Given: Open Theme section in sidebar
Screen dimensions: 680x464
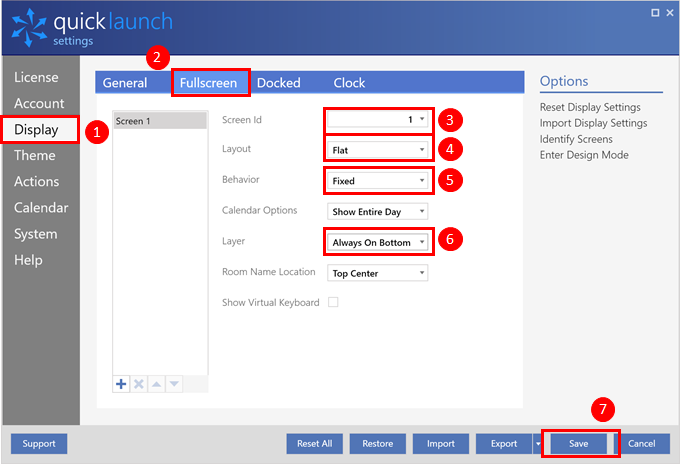Looking at the screenshot, I should (x=35, y=155).
